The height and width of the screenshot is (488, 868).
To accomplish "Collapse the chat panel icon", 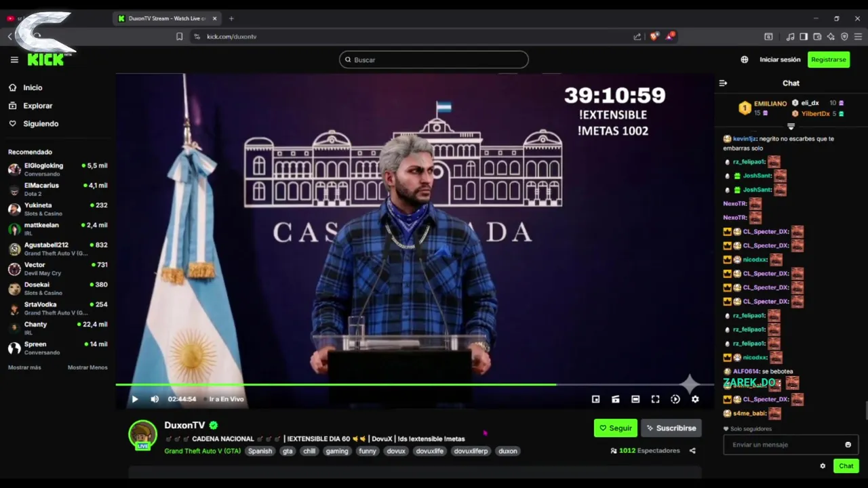I will pyautogui.click(x=723, y=83).
